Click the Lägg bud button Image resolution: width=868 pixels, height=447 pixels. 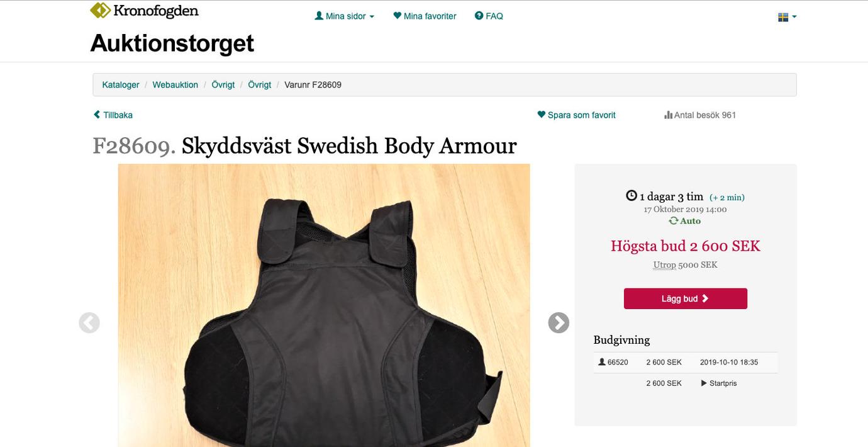pos(686,298)
